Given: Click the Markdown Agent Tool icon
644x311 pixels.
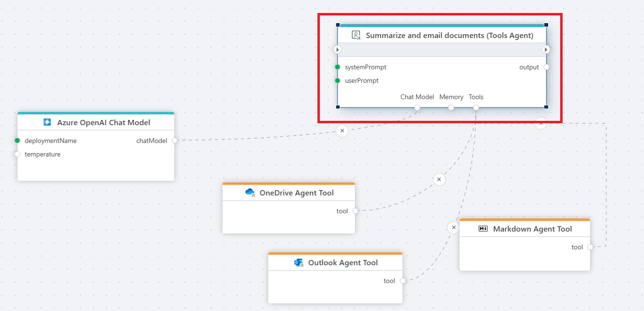Looking at the screenshot, I should 483,229.
